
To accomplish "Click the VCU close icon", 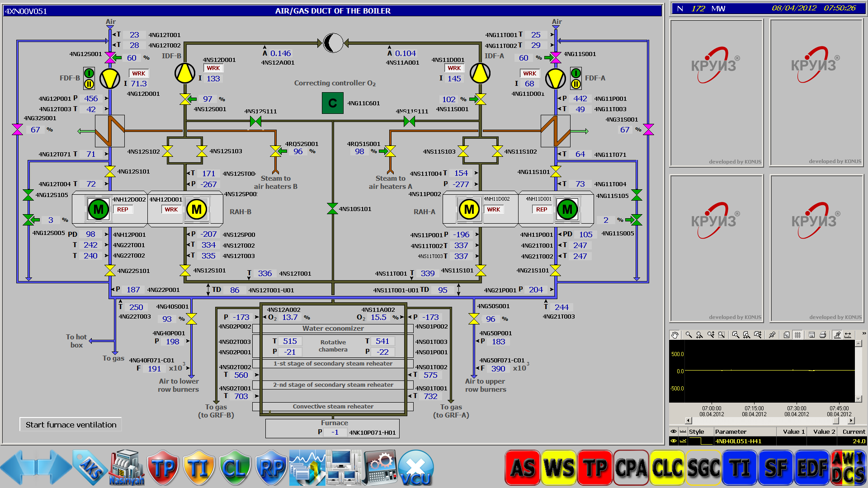I will click(x=416, y=468).
